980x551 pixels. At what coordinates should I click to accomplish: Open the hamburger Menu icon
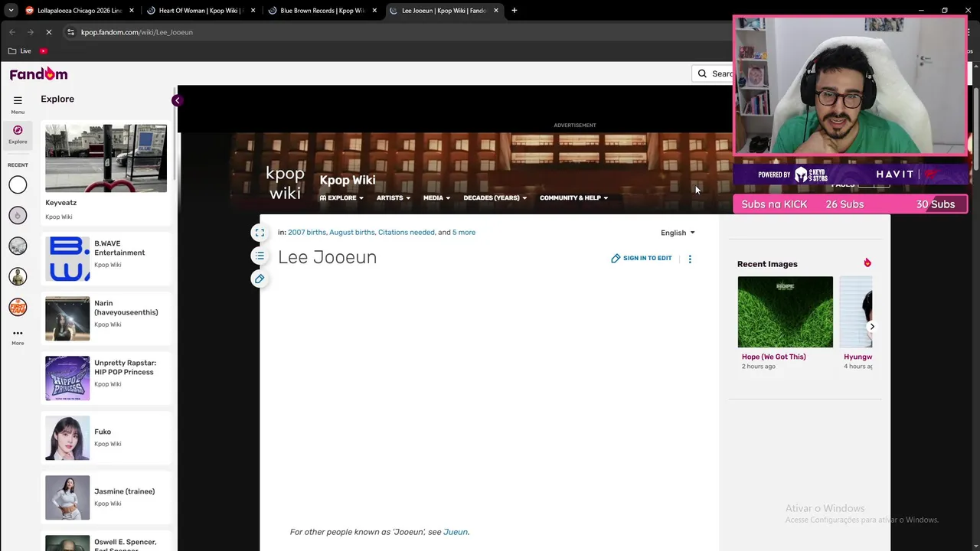(x=18, y=100)
